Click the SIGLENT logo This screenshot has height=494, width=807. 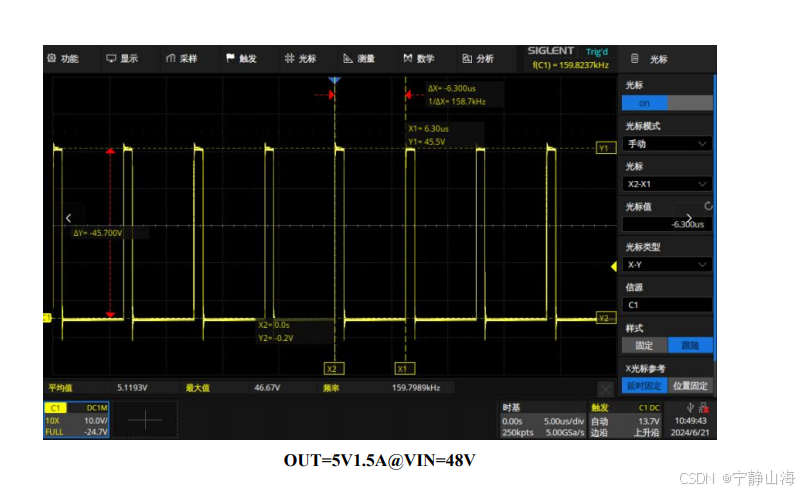(551, 51)
